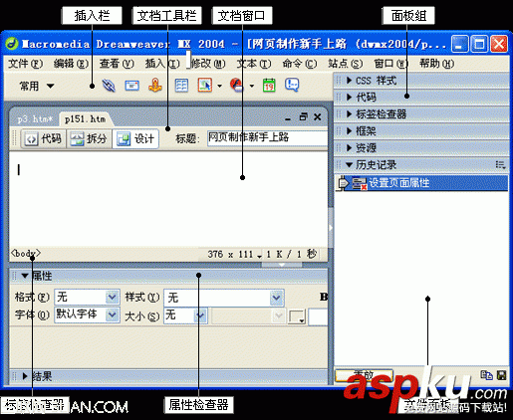Image resolution: width=513 pixels, height=420 pixels.
Task: Toggle Bold with the B button
Action: [324, 297]
